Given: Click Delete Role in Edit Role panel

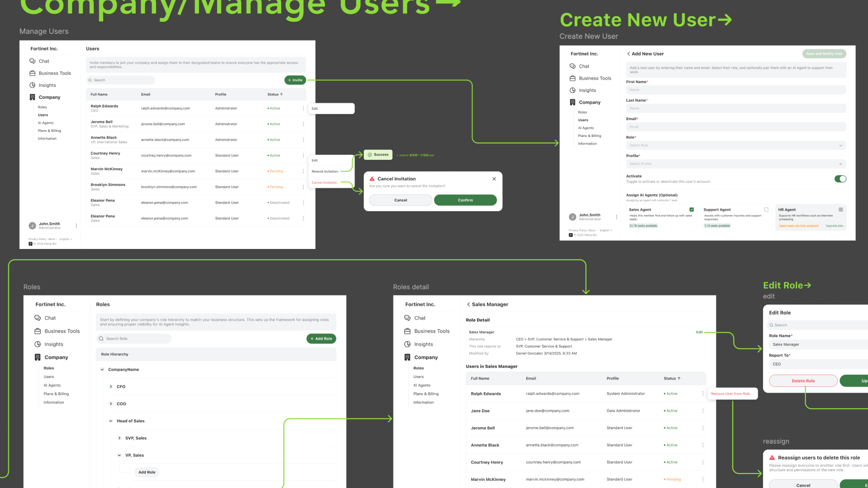Looking at the screenshot, I should pos(803,381).
